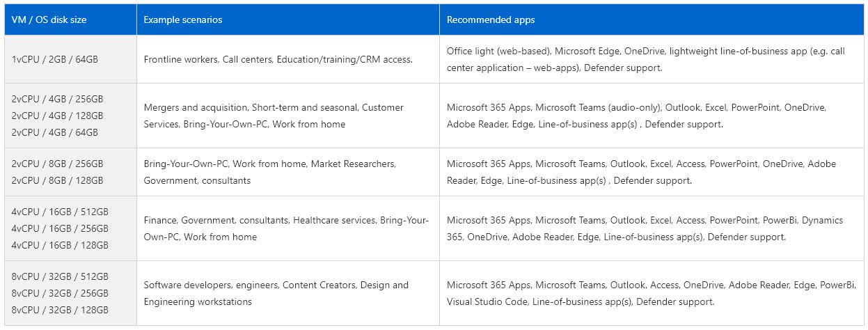This screenshot has height=330, width=868.
Task: Click the "Recommended apps" column header
Action: [491, 20]
